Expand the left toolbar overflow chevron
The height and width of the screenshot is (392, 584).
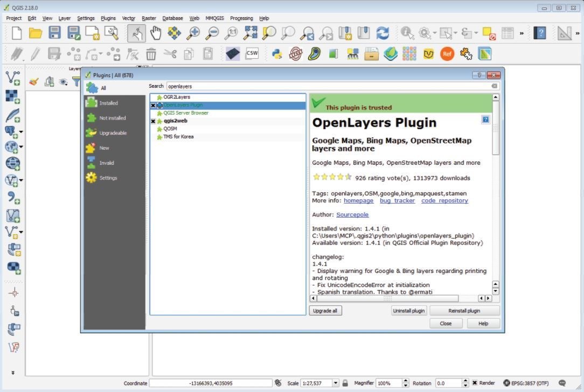point(13,372)
